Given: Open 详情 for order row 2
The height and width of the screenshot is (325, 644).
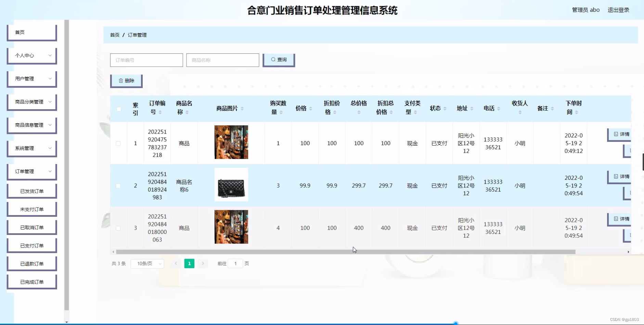Looking at the screenshot, I should (x=619, y=177).
